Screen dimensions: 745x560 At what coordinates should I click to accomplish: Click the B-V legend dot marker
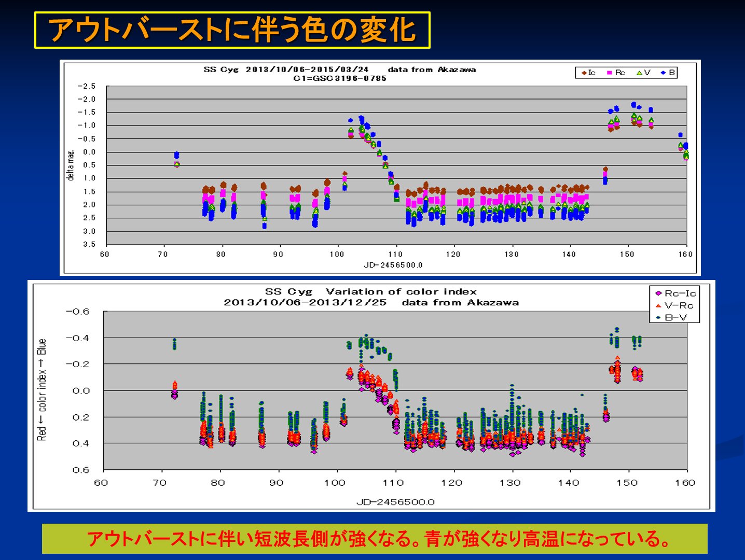658,317
